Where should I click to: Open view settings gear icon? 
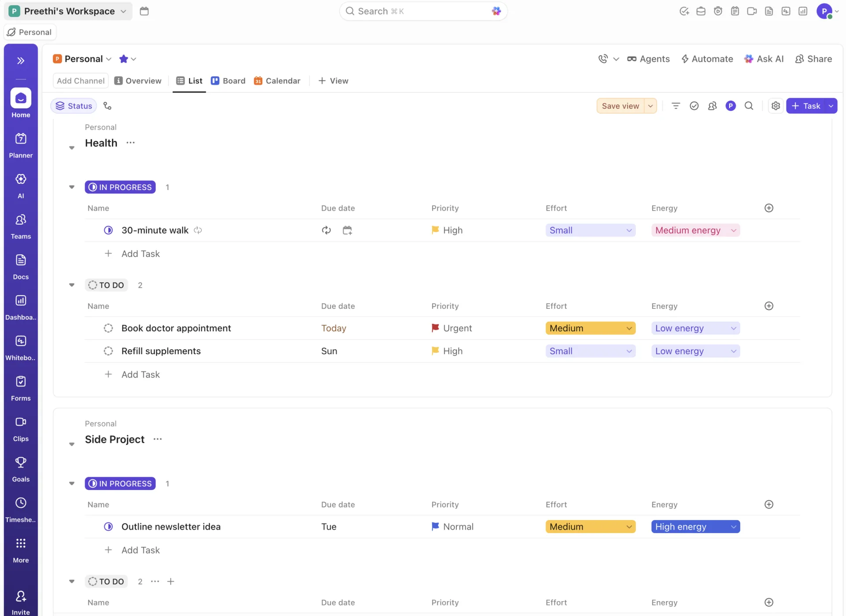tap(775, 106)
